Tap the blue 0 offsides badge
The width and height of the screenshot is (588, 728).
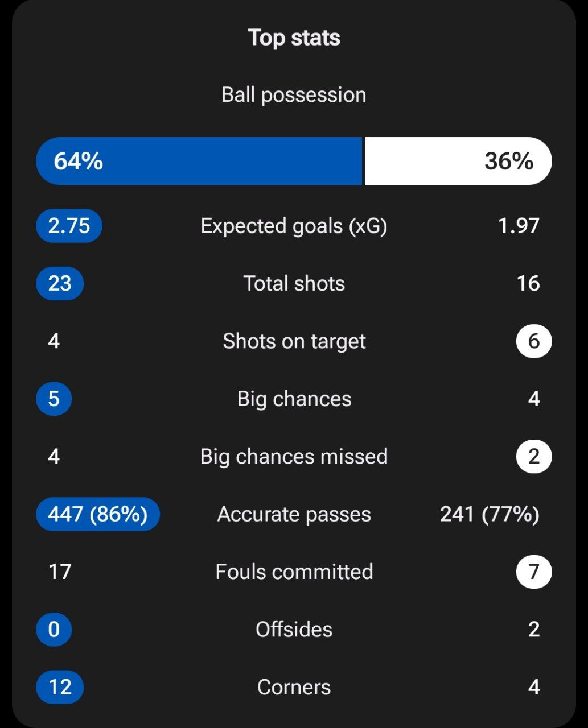54,630
